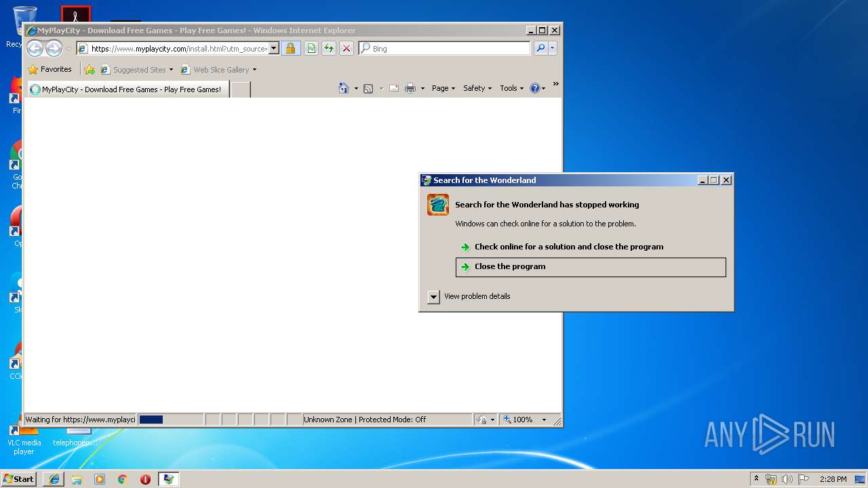Open the Favorites star button

click(x=50, y=69)
